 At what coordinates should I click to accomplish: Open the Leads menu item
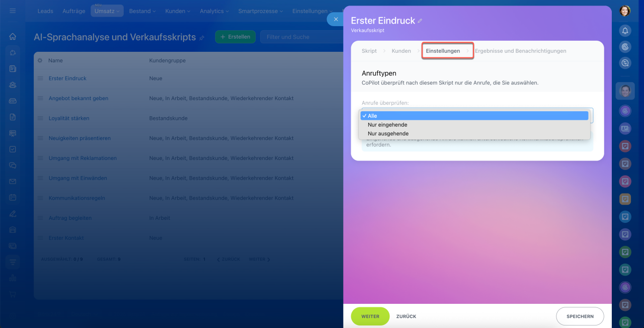(45, 11)
